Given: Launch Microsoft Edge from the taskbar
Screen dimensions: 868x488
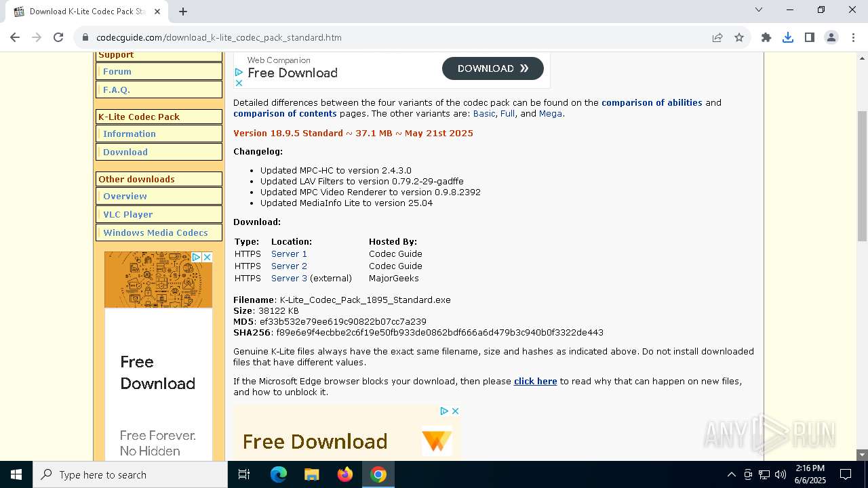Looking at the screenshot, I should tap(279, 474).
